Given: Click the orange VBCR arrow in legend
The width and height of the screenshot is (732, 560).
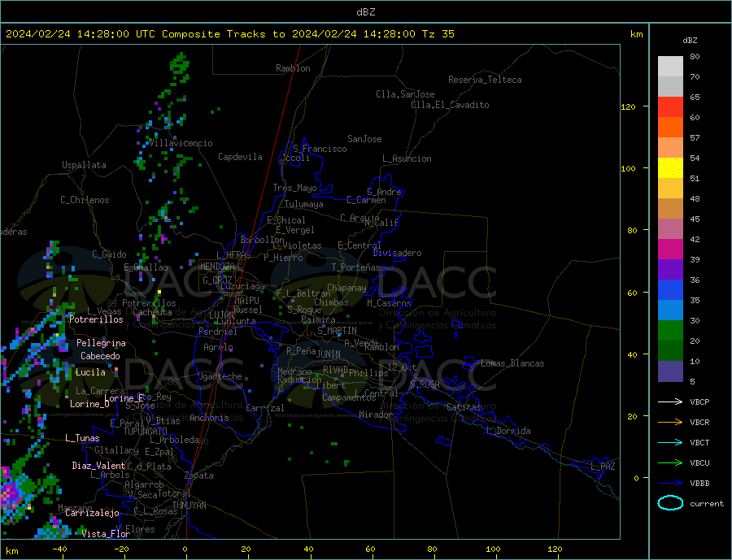Looking at the screenshot, I should (670, 423).
